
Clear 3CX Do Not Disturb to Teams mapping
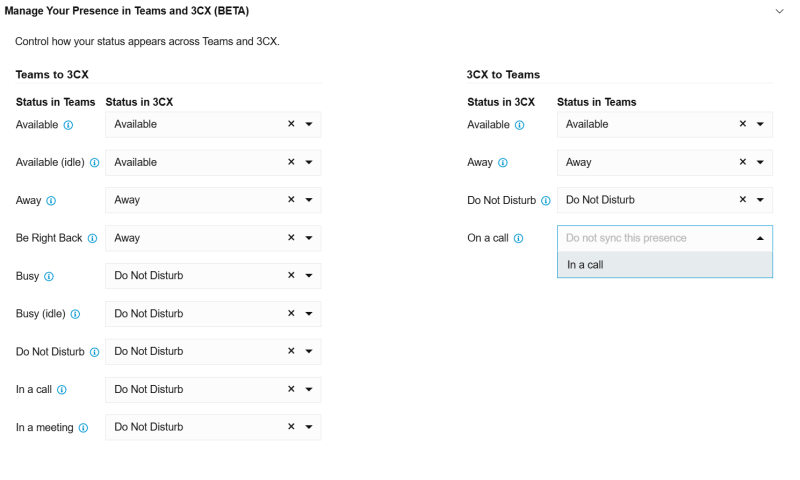743,199
